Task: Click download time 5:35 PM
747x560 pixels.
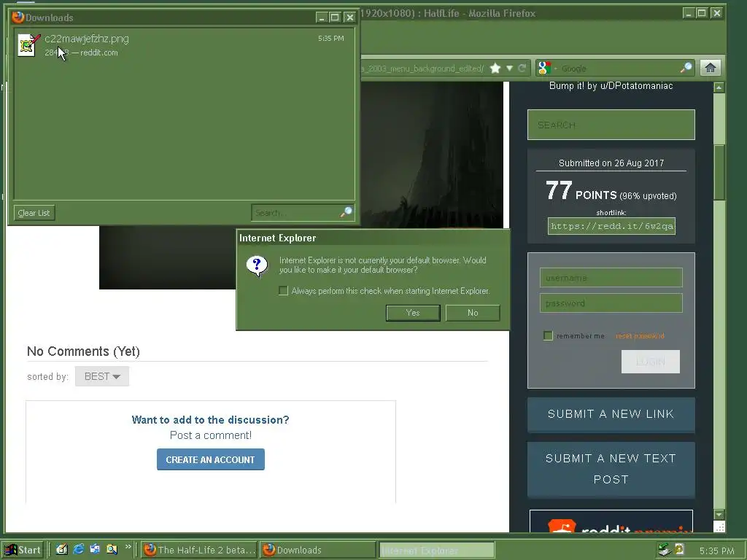Action: click(331, 38)
